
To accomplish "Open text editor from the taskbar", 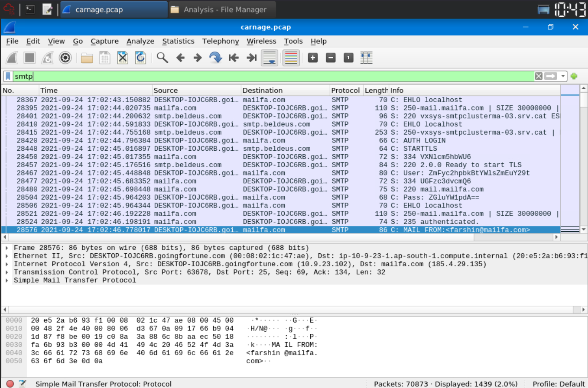I will point(47,10).
